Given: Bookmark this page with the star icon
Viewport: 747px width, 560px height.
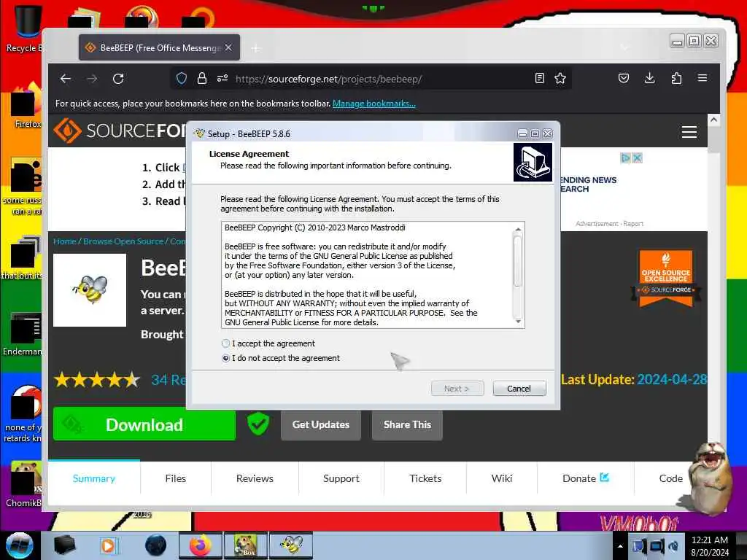Looking at the screenshot, I should tap(560, 79).
